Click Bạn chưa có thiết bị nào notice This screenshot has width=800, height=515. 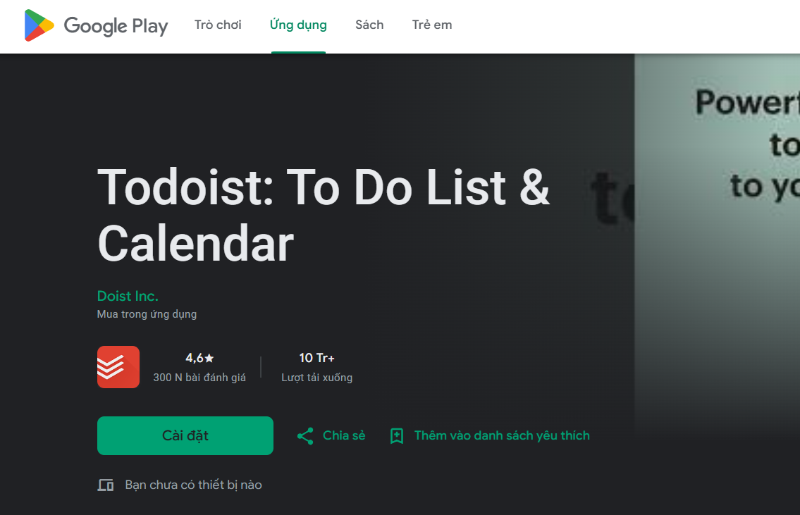pyautogui.click(x=193, y=485)
